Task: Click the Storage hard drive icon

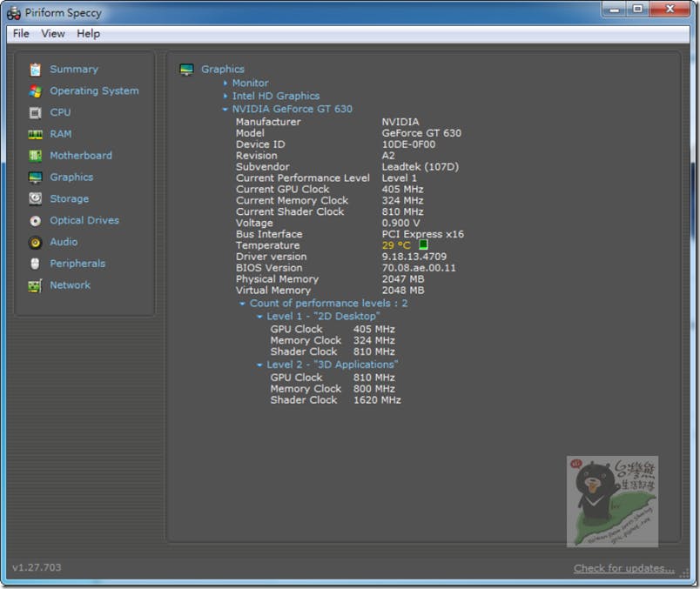Action: click(36, 198)
